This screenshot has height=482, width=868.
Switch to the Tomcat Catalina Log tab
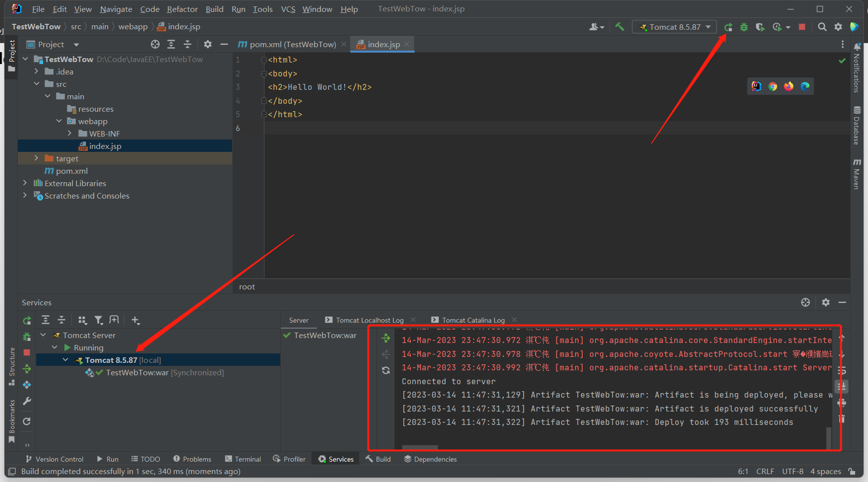(x=473, y=320)
